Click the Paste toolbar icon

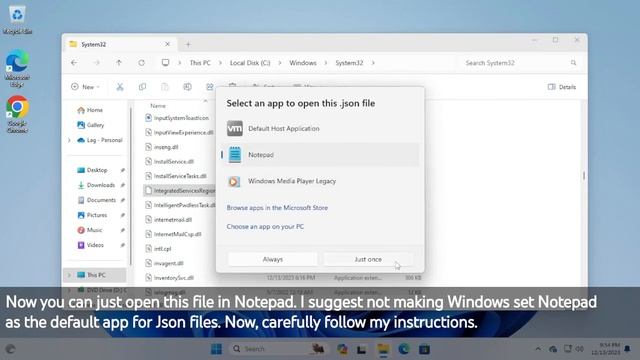(165, 87)
